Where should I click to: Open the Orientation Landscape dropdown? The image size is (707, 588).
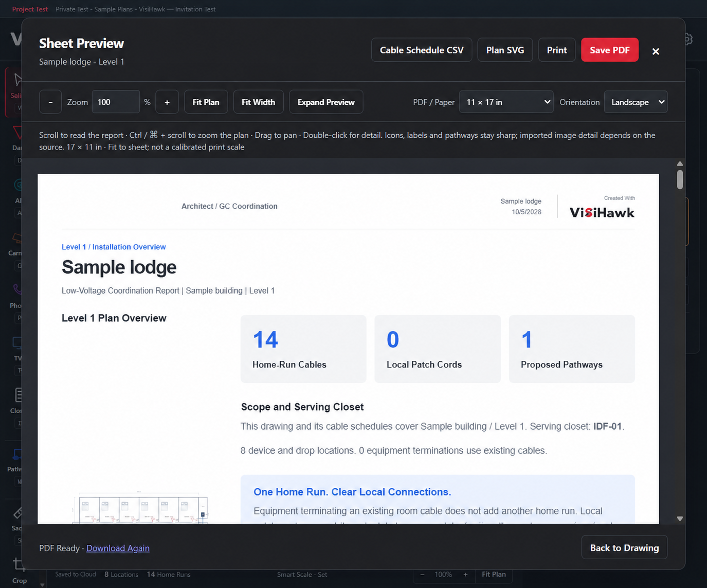tap(636, 102)
